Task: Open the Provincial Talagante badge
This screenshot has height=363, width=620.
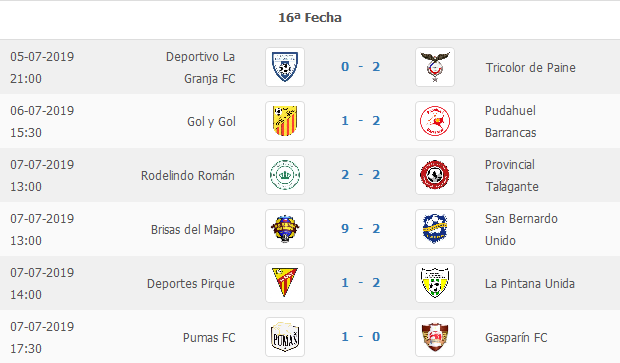Action: [435, 175]
